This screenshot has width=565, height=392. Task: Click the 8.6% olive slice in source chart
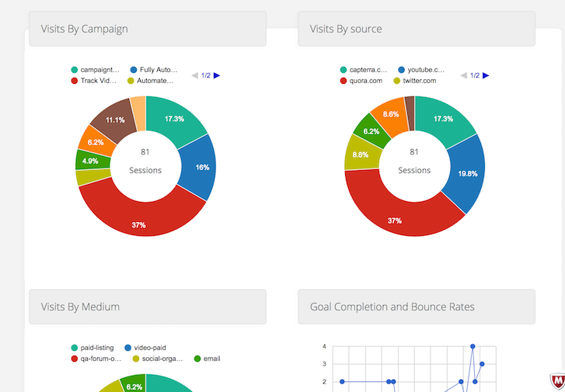361,154
